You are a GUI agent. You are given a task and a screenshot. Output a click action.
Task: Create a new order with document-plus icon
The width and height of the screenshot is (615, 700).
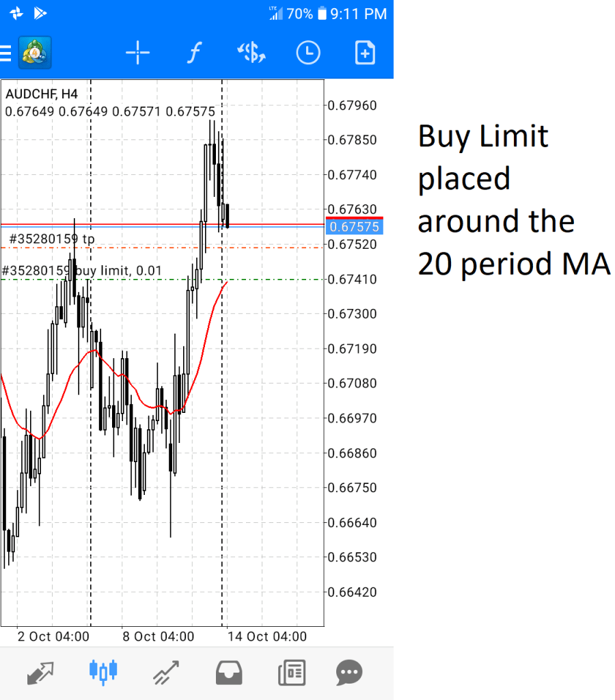[x=365, y=53]
